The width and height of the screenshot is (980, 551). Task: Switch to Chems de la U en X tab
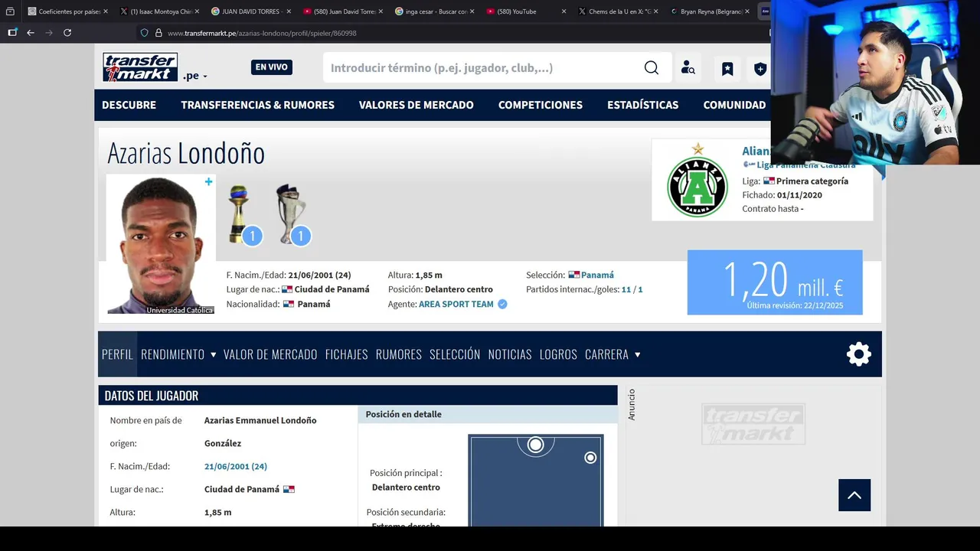[x=618, y=11]
